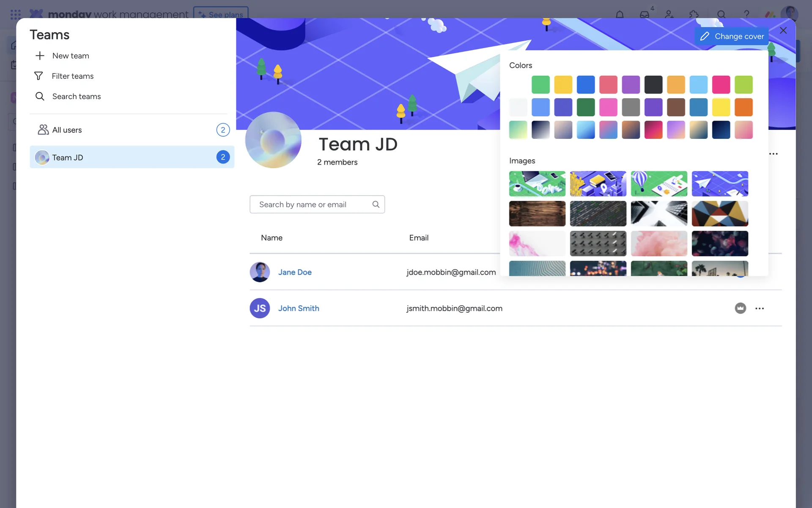The width and height of the screenshot is (812, 508).
Task: Select the hot air balloon cover image
Action: tap(659, 184)
